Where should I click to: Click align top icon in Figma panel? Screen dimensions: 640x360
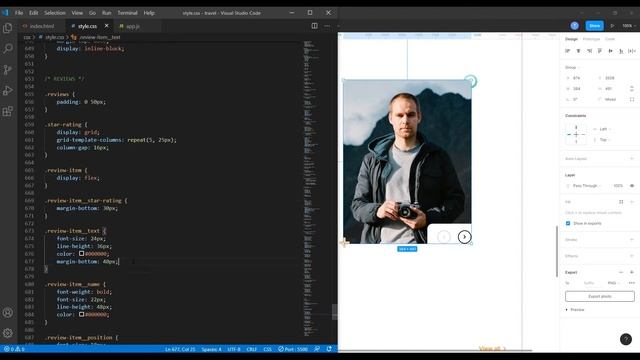pyautogui.click(x=600, y=51)
